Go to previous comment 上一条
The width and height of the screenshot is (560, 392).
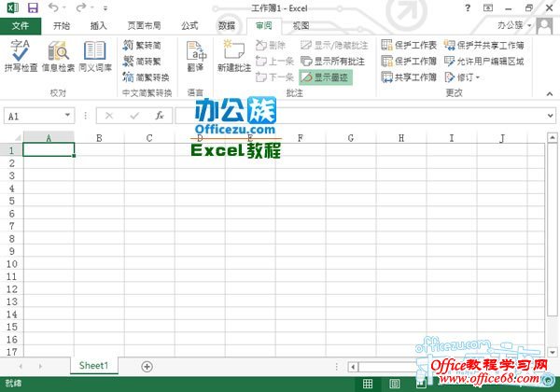pos(274,61)
